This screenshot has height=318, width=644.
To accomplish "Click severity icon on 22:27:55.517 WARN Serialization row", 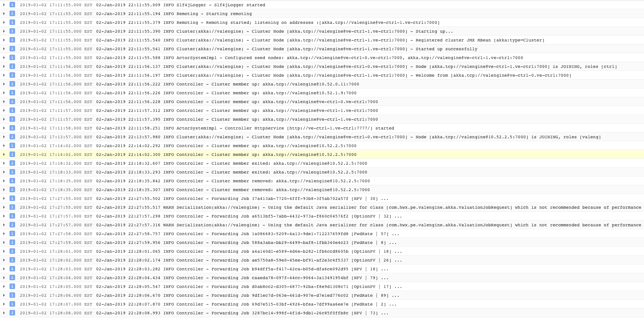I will coord(12,207).
